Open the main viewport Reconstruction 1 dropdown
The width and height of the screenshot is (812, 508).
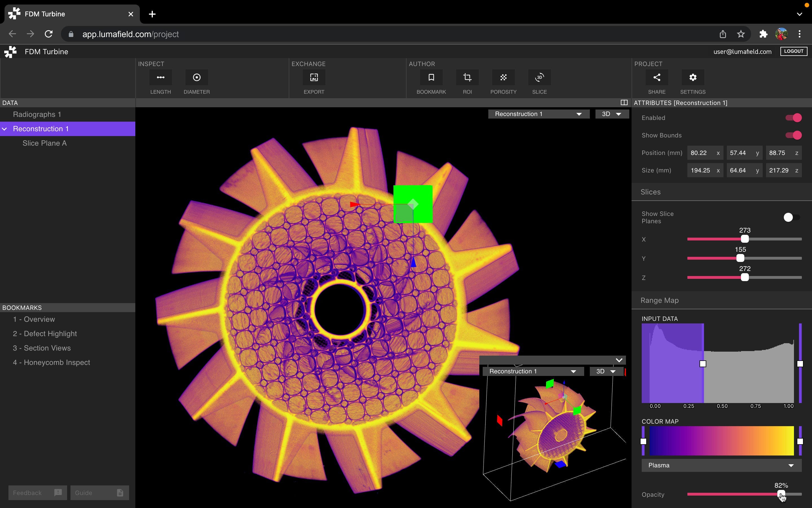click(539, 114)
